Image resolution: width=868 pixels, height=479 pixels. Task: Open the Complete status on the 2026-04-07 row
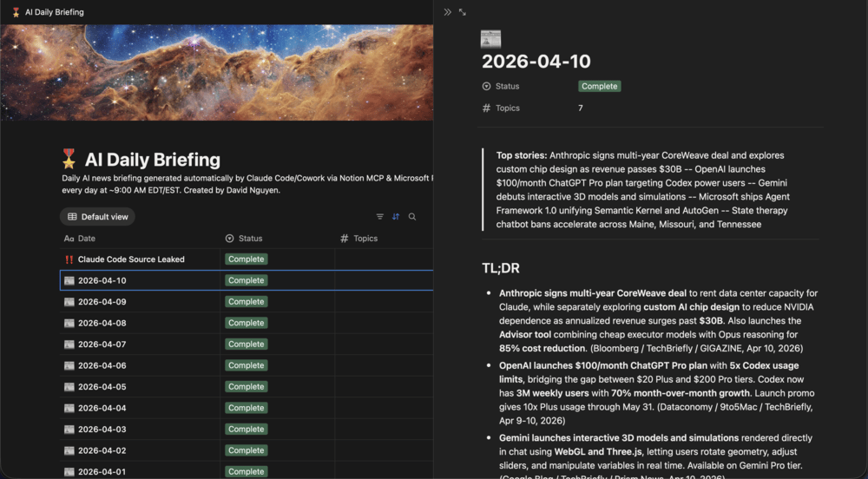247,344
